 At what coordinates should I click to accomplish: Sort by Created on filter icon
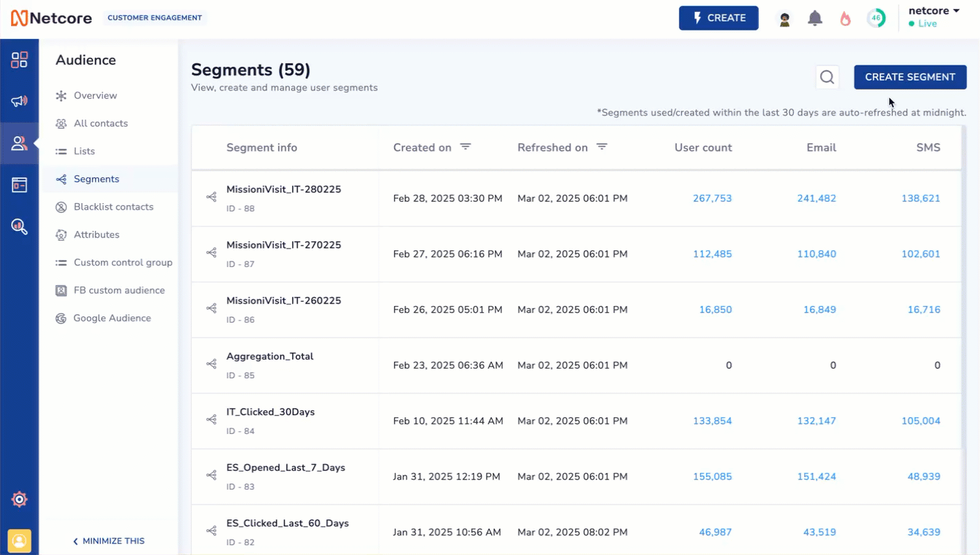pos(466,147)
